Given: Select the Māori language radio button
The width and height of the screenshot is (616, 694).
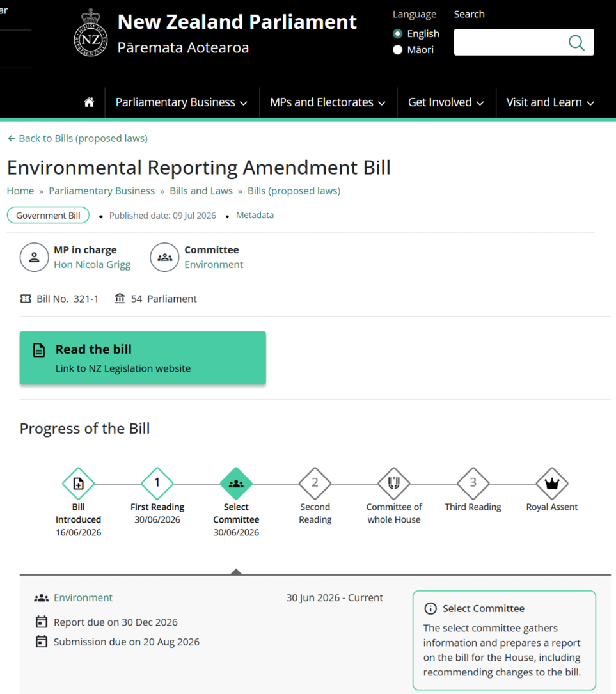Looking at the screenshot, I should pyautogui.click(x=397, y=50).
